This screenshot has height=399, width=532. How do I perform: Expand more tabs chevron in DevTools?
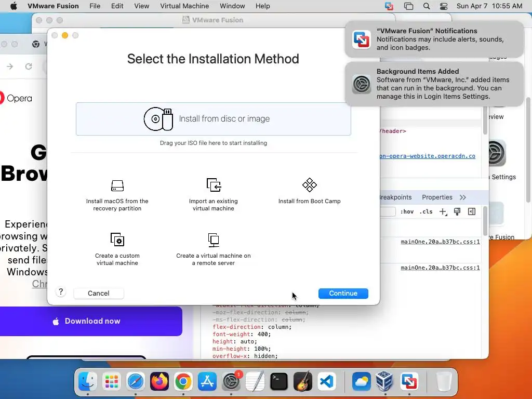coord(463,197)
